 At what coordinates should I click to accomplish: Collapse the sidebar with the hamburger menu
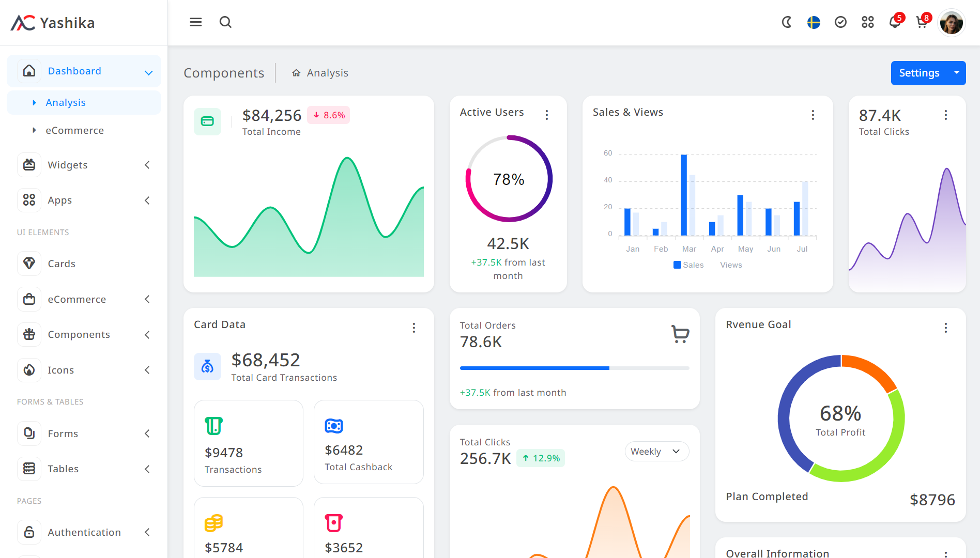[x=195, y=22]
